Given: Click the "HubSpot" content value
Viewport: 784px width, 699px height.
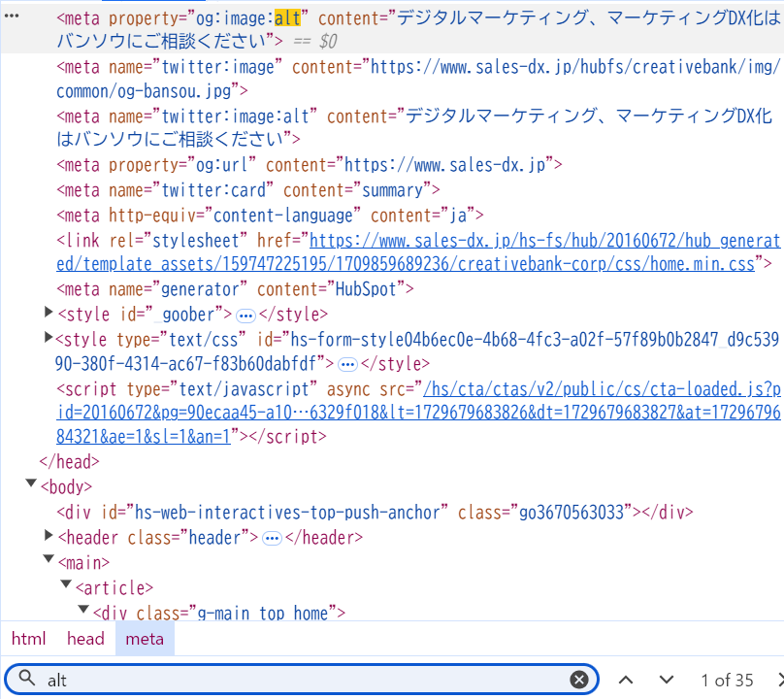Looking at the screenshot, I should coord(366,289).
